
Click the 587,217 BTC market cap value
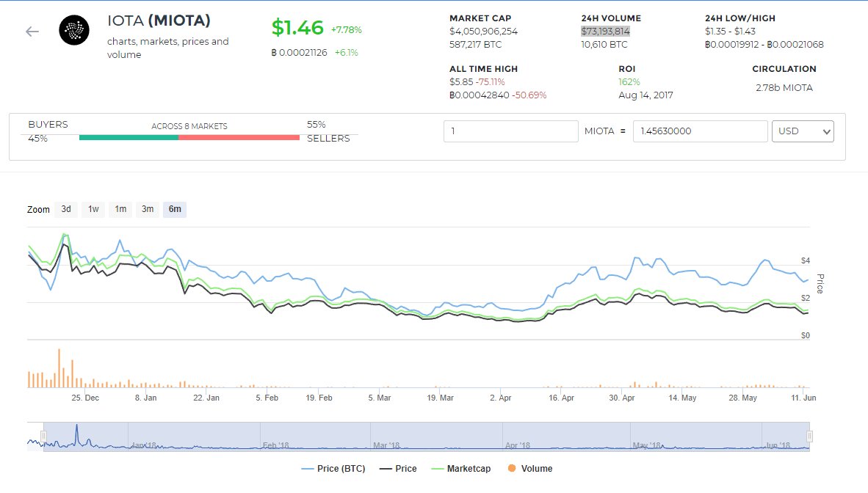point(476,45)
